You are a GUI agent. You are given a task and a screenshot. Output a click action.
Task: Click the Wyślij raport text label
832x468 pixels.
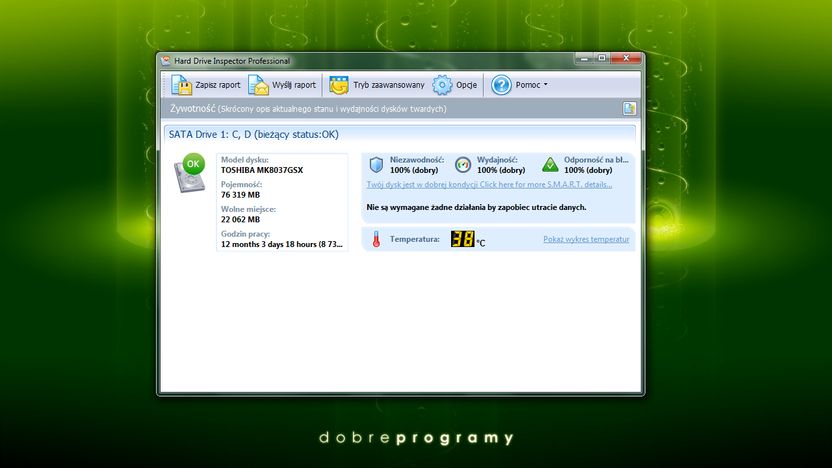pyautogui.click(x=294, y=85)
